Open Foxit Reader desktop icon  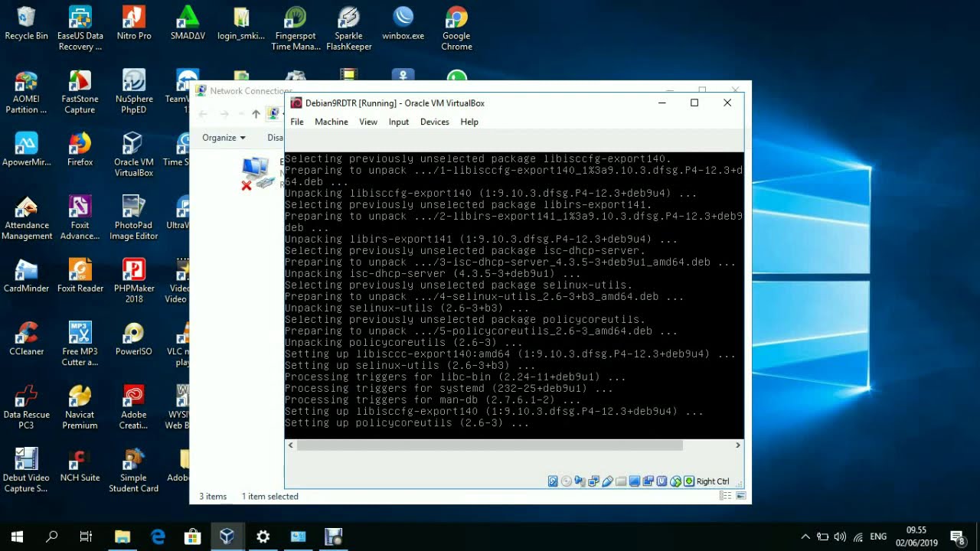(80, 275)
